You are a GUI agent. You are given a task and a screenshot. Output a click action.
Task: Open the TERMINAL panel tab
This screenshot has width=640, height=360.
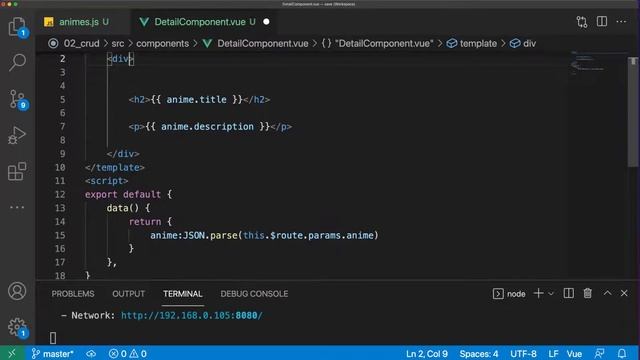[x=182, y=294]
